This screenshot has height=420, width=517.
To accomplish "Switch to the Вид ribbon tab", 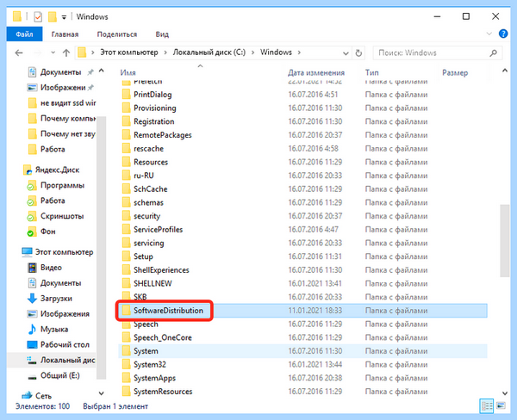I will coord(162,34).
